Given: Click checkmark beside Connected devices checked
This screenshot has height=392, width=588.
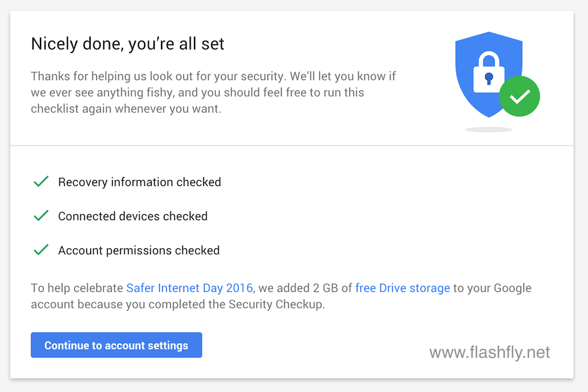Looking at the screenshot, I should pyautogui.click(x=41, y=216).
